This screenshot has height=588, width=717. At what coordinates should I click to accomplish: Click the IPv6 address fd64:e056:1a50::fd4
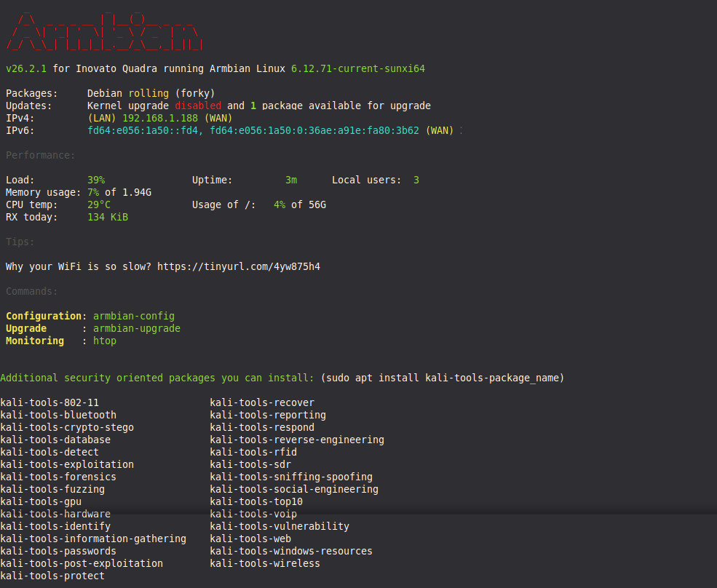143,130
